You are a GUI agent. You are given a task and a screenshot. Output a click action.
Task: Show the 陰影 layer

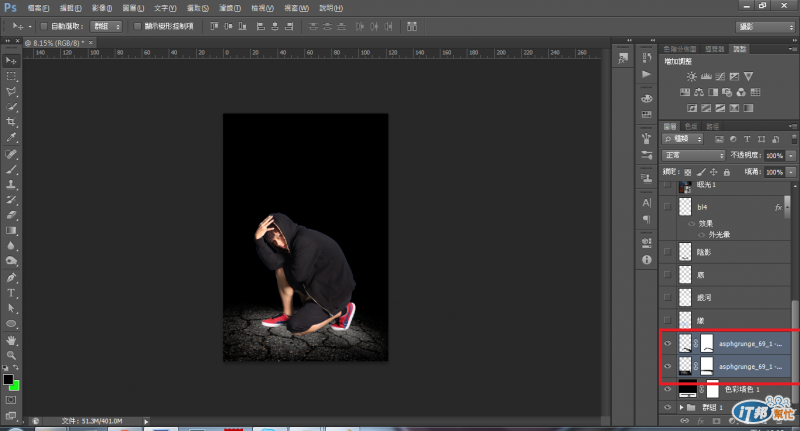pyautogui.click(x=667, y=252)
